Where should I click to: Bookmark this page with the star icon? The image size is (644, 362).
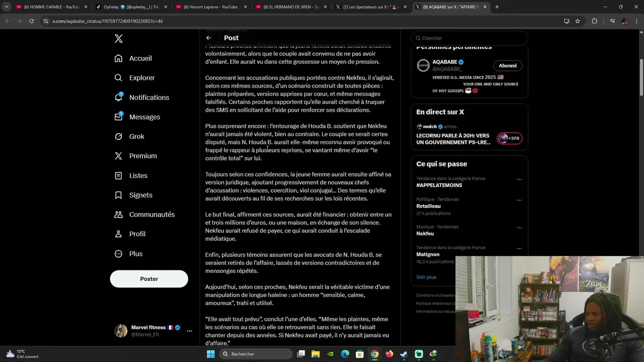click(578, 21)
